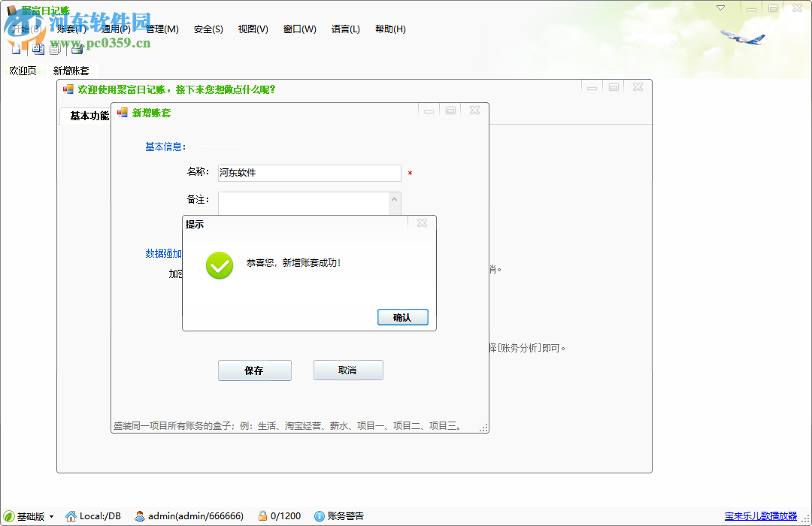Click the admin user icon in status bar

[139, 516]
